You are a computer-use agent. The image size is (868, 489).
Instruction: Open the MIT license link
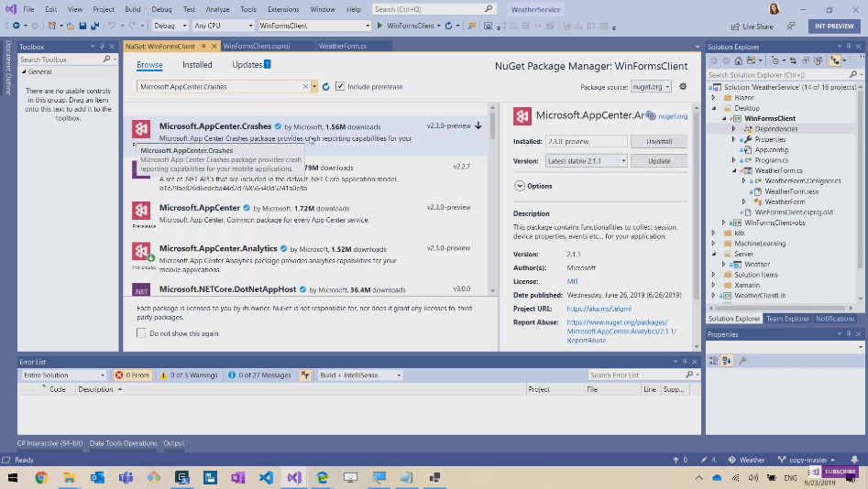tap(572, 281)
